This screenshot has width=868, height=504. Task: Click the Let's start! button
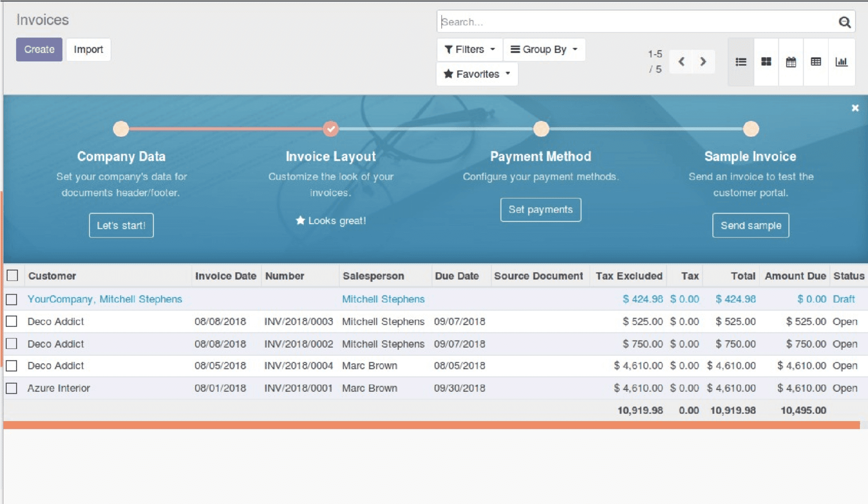point(121,225)
